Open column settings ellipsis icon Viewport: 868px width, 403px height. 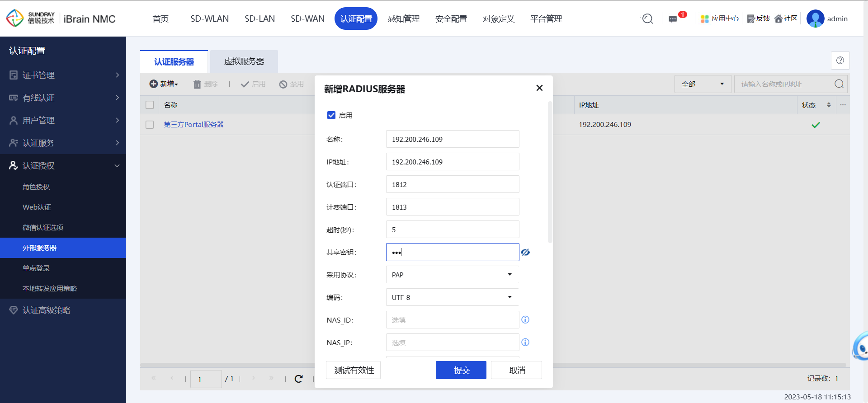point(843,105)
